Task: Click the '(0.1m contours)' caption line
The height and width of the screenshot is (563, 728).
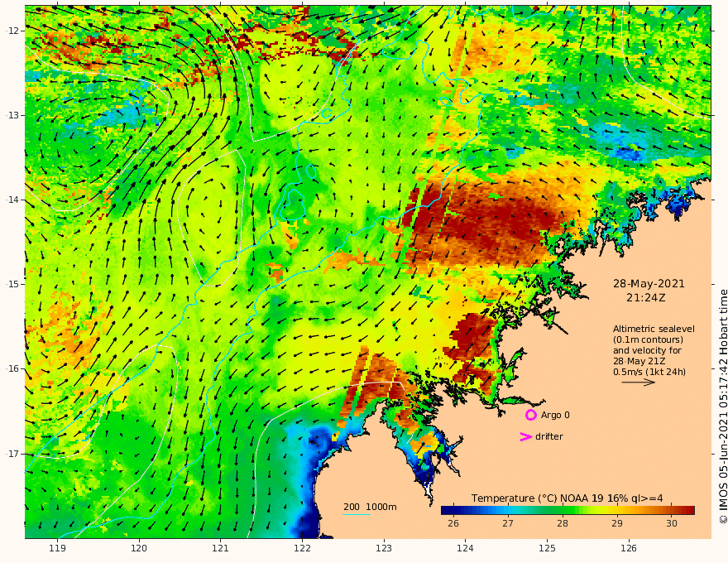Action: [648, 339]
